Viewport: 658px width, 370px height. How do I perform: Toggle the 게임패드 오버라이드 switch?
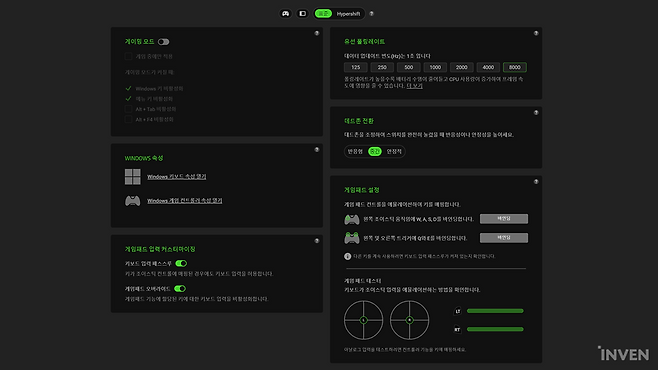[180, 289]
